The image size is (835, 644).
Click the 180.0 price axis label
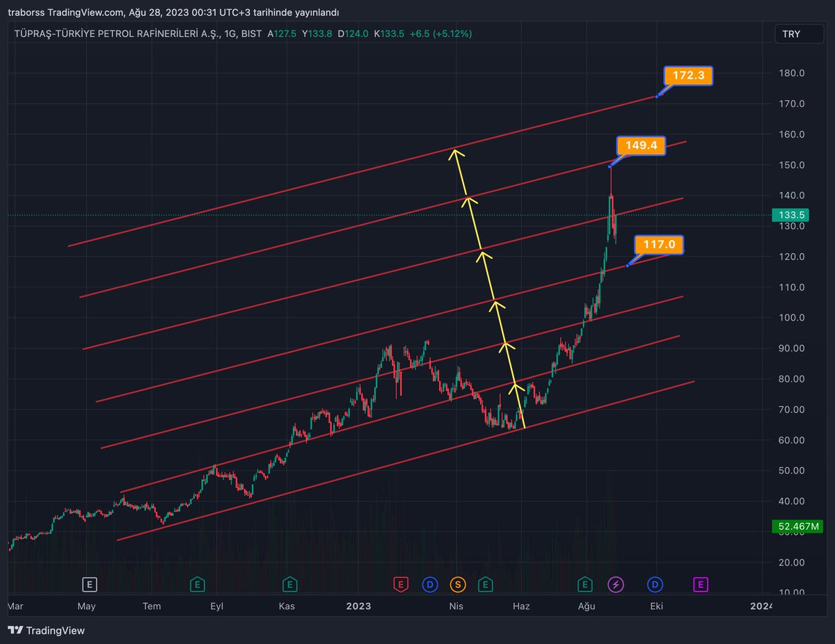point(793,73)
